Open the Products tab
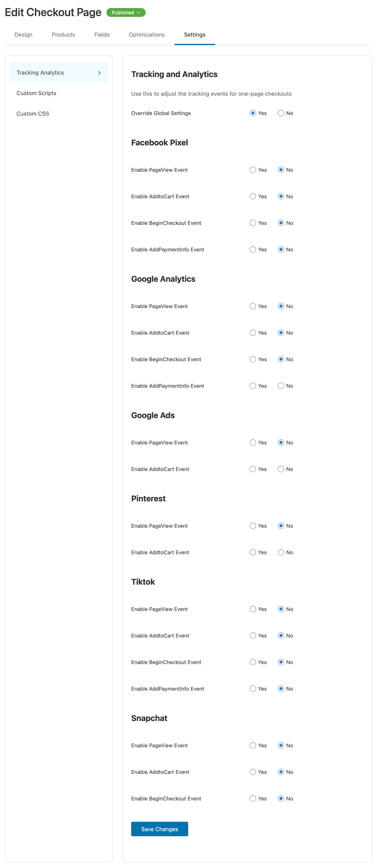This screenshot has height=868, width=378. pyautogui.click(x=63, y=34)
